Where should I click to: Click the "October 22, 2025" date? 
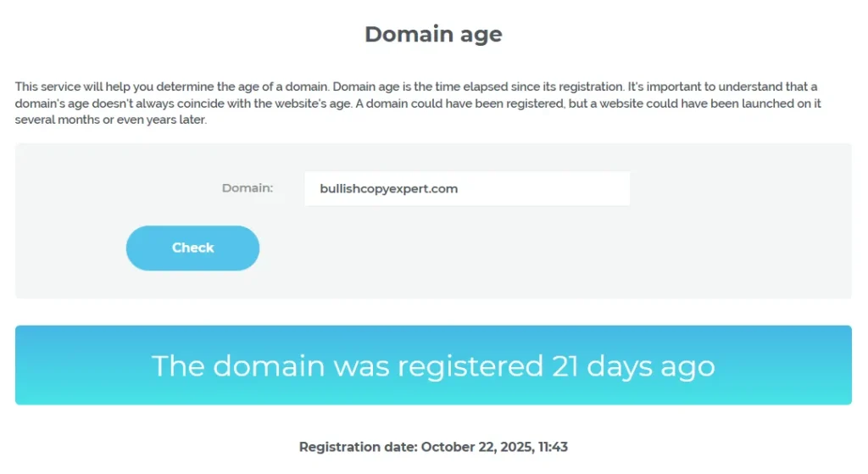[x=477, y=447]
